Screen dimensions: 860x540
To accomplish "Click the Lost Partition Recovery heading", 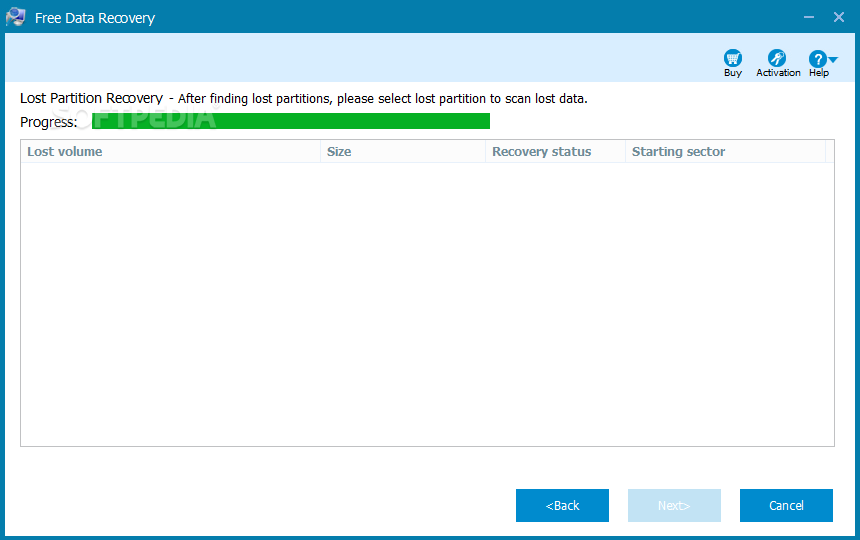I will pos(92,98).
